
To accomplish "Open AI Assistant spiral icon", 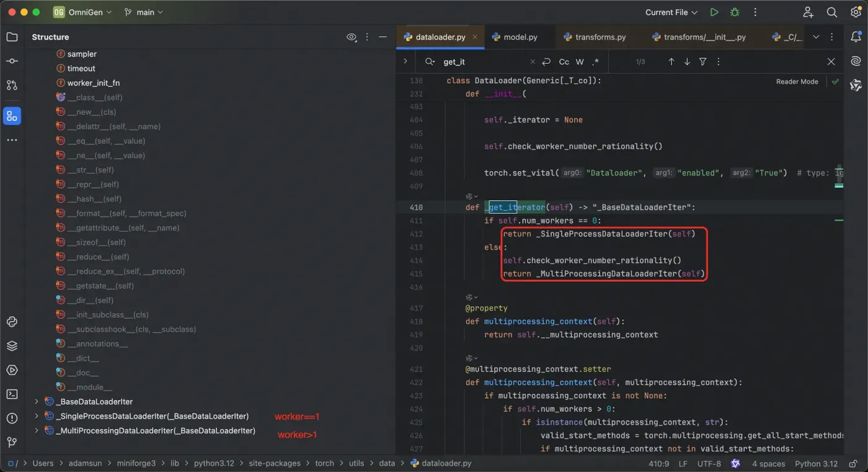I will tap(856, 61).
